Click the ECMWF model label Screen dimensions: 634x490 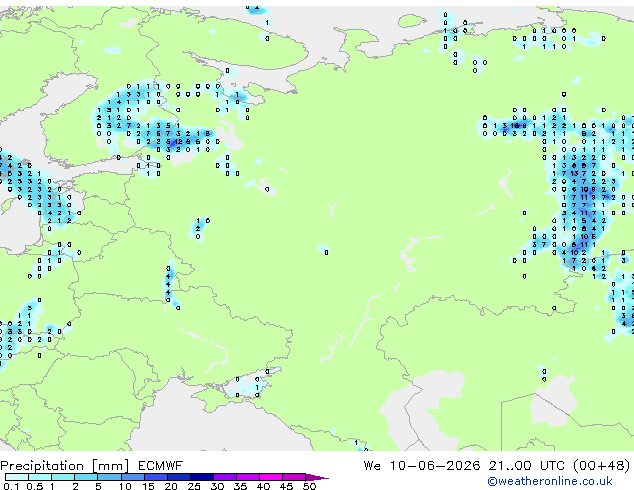(x=161, y=466)
